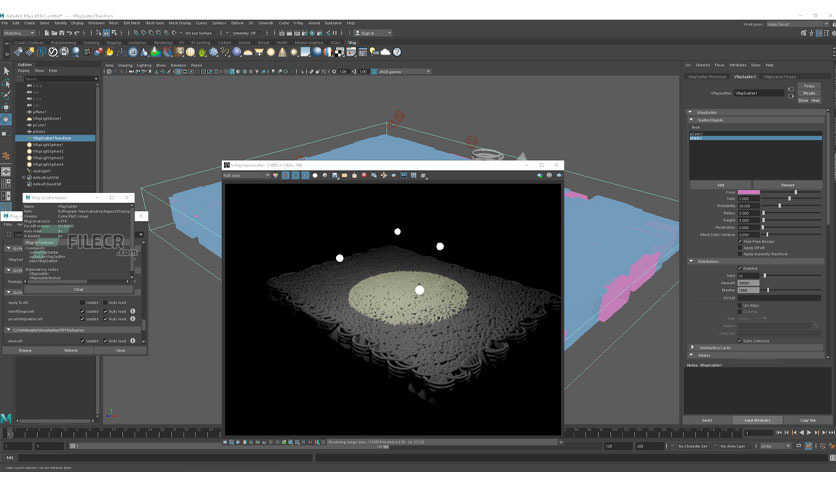Collapse the Distribution section
This screenshot has height=484, width=836.
(x=692, y=261)
